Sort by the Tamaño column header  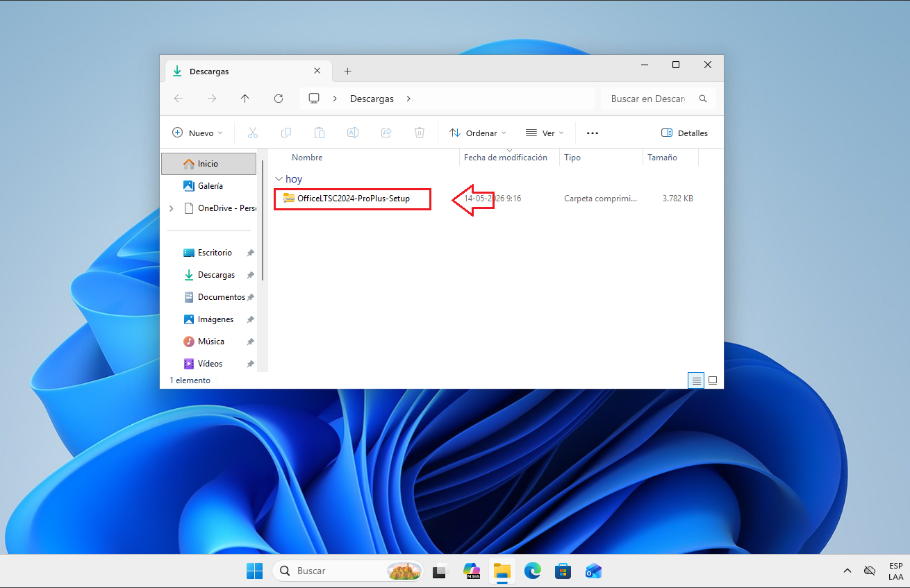662,158
